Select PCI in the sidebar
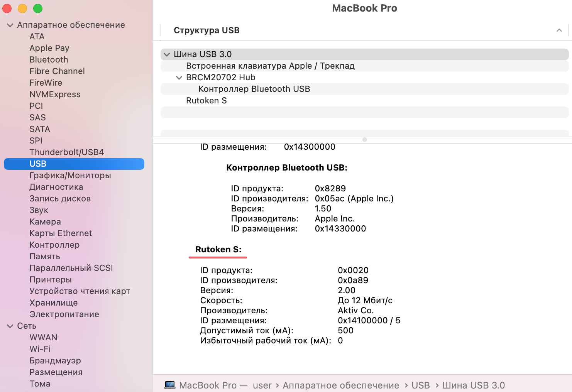The height and width of the screenshot is (392, 572). 36,106
